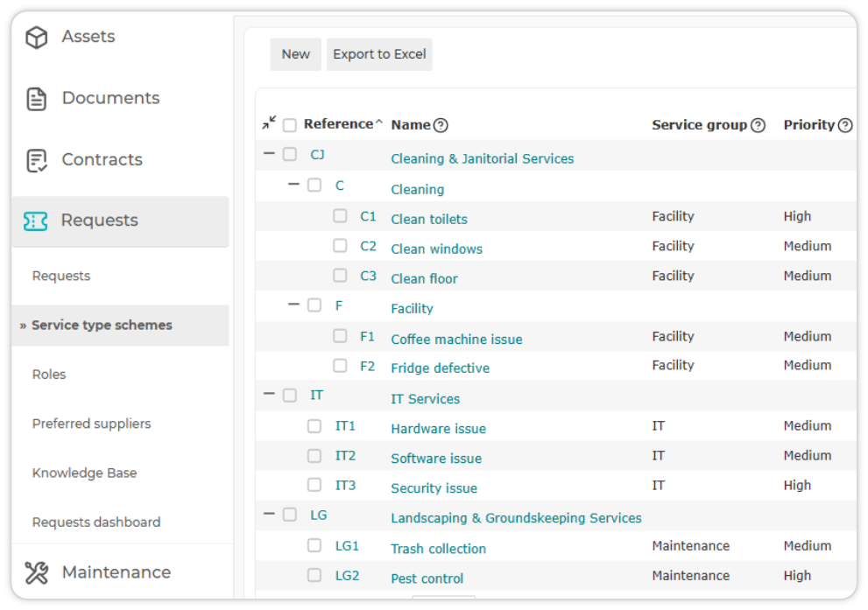Collapse the LG Landscaping & Groundskeeping group

[269, 514]
